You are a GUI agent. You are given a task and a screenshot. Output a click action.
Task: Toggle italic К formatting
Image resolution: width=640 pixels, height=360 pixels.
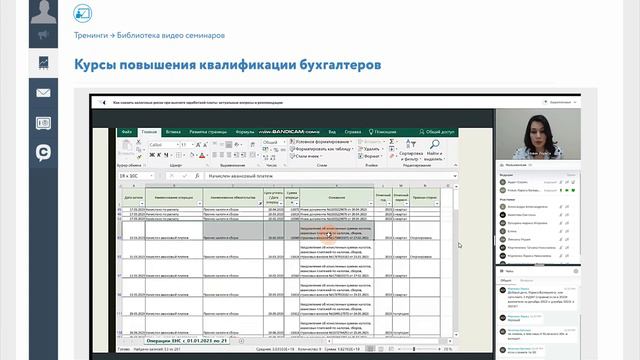[159, 155]
